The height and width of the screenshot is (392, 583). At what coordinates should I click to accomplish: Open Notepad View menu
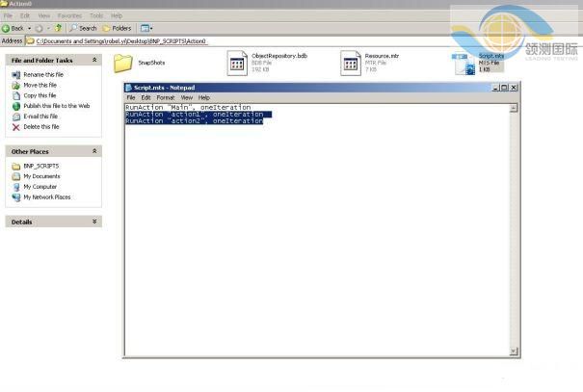187,97
